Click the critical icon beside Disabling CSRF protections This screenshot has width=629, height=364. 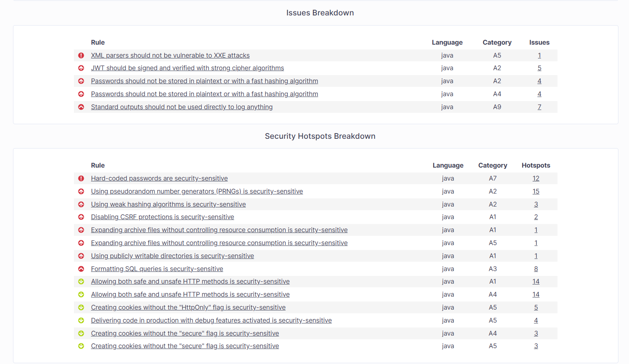(81, 217)
